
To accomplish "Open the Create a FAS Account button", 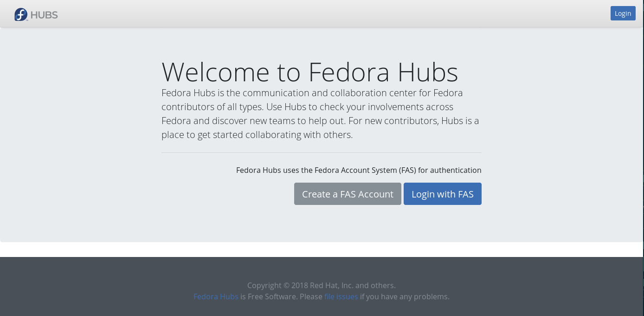I will coord(348,194).
